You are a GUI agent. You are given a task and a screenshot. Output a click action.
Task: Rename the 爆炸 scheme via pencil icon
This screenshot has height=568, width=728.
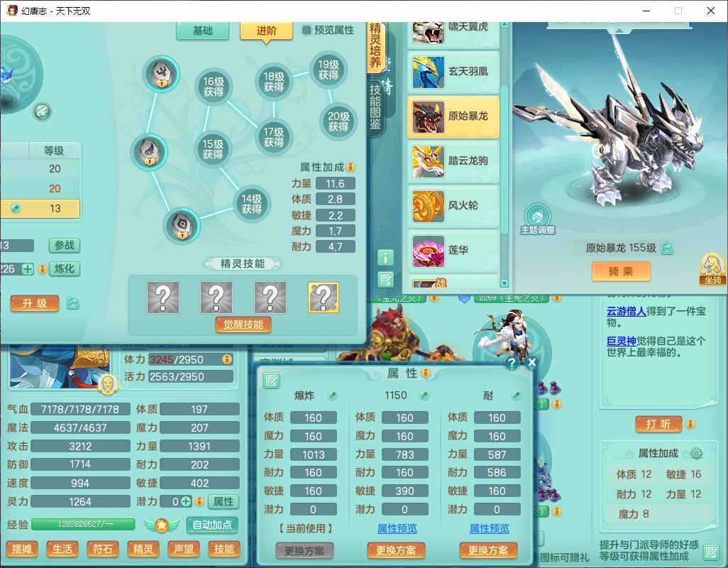pyautogui.click(x=333, y=395)
